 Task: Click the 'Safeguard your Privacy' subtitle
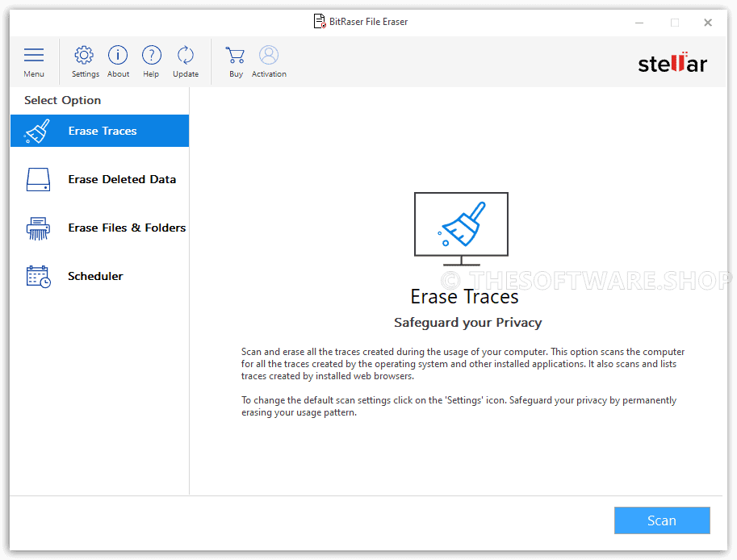click(x=467, y=323)
